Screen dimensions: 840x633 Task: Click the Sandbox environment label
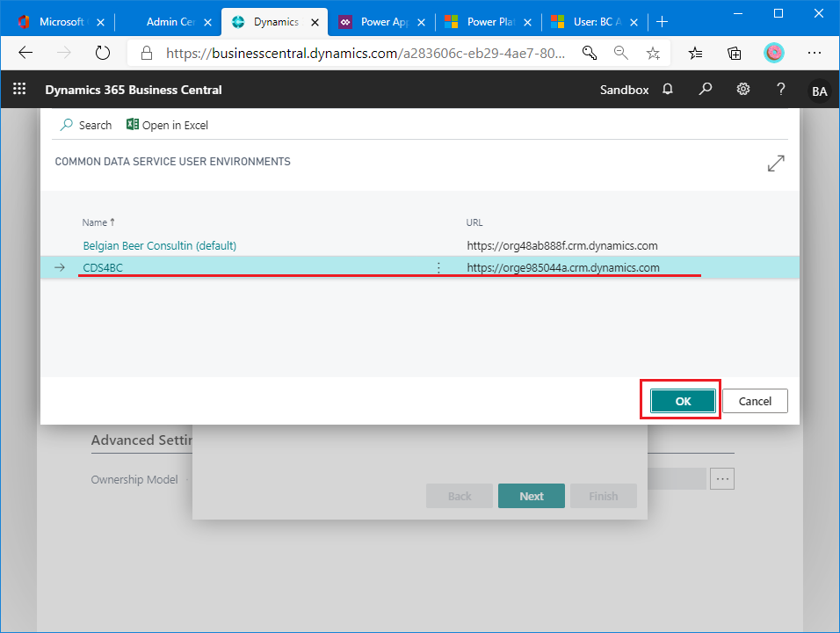click(x=624, y=90)
